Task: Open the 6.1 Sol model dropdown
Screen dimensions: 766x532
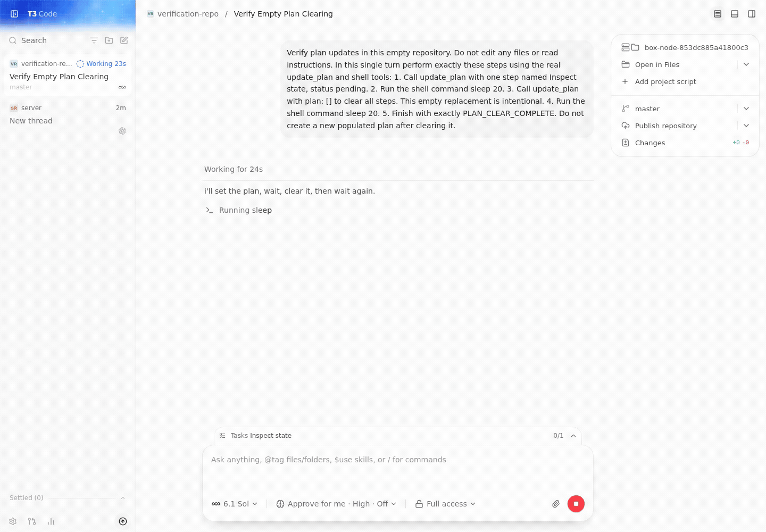Action: tap(235, 504)
